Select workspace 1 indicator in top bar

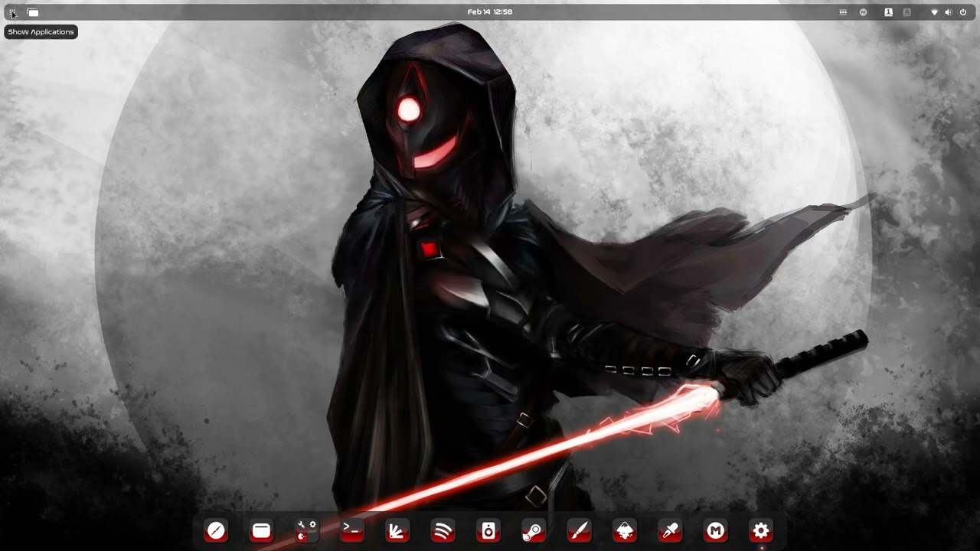(888, 12)
